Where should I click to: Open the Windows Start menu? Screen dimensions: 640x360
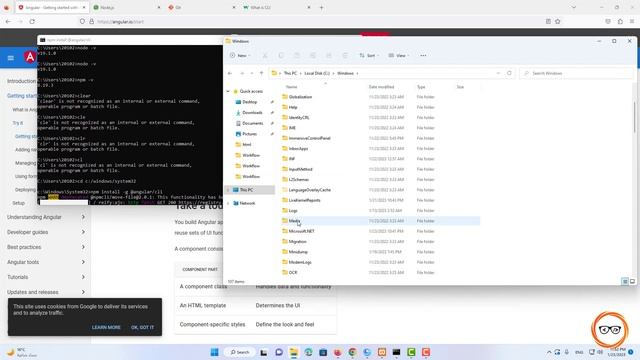(214, 352)
